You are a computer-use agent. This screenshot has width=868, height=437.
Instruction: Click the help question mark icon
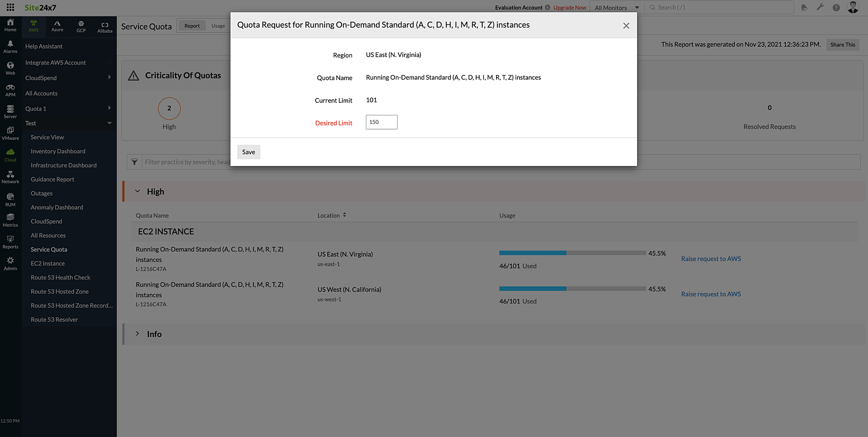pos(836,7)
